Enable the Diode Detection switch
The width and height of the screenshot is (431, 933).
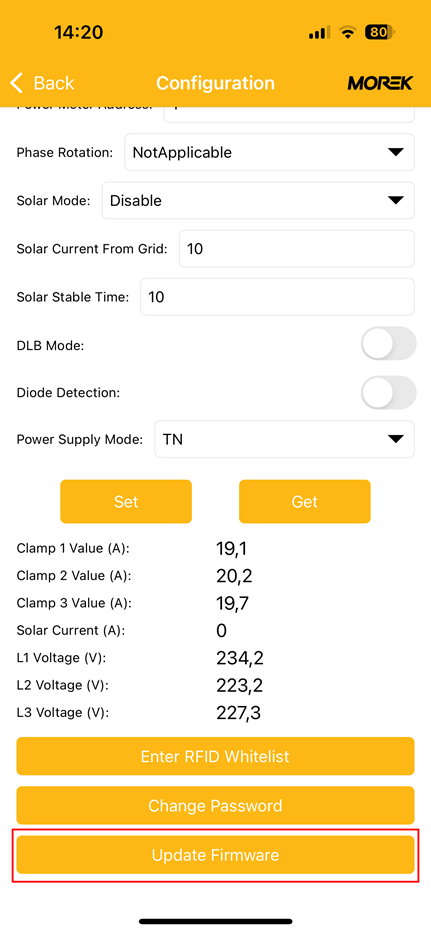click(x=389, y=393)
